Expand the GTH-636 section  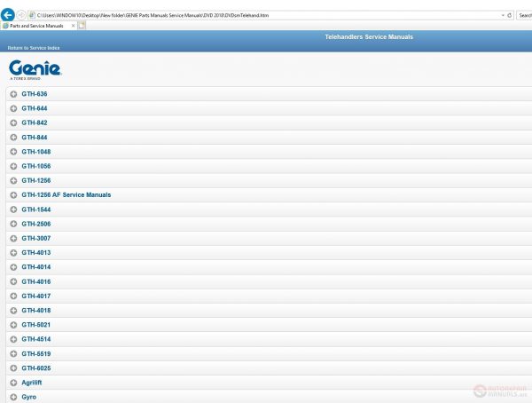[269, 94]
